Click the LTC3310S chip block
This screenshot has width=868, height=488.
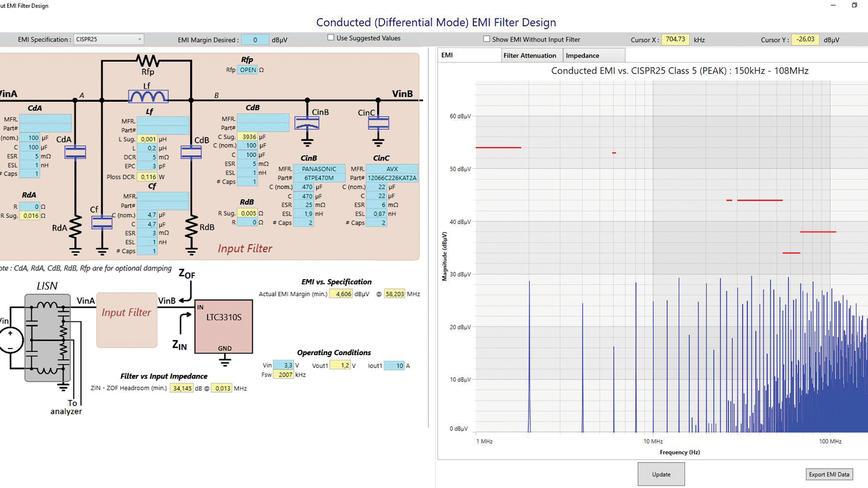[x=224, y=326]
